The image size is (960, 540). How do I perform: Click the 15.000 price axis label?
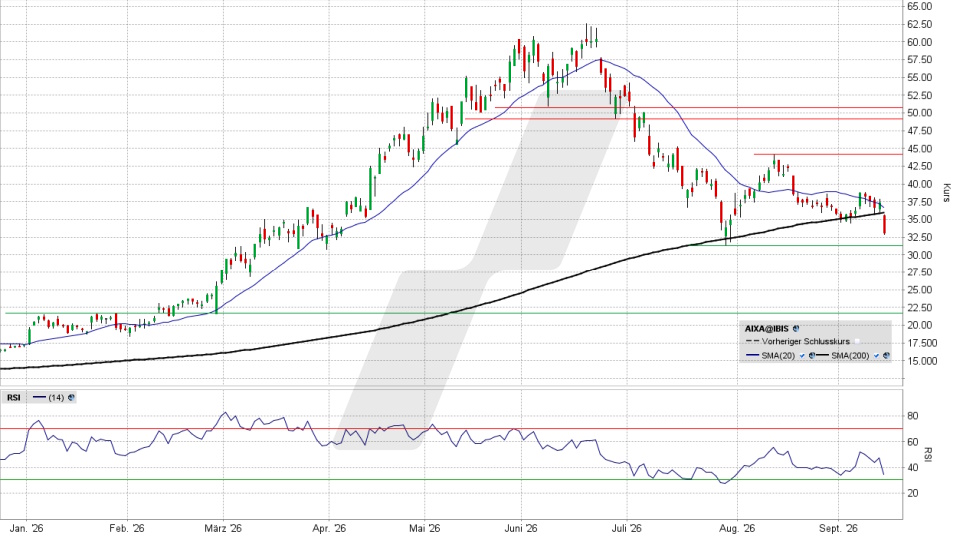click(x=922, y=361)
